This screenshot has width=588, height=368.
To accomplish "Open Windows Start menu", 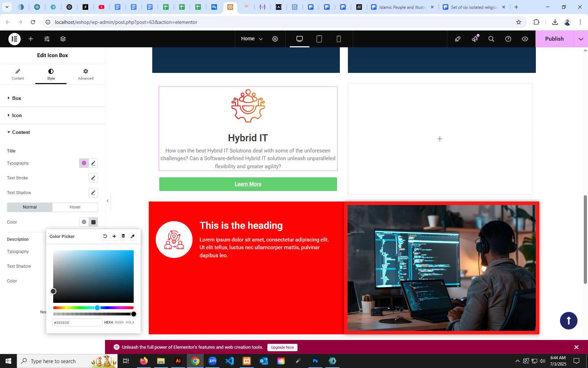I will (x=8, y=361).
